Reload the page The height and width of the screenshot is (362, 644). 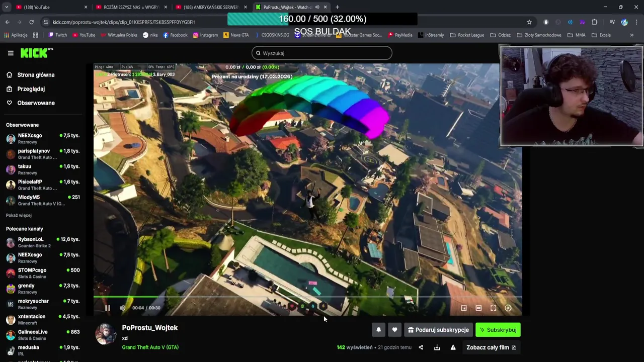(31, 22)
